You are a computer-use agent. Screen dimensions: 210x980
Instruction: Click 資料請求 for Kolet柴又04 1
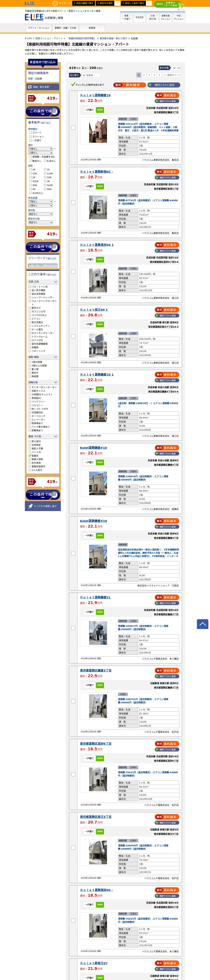tap(167, 310)
